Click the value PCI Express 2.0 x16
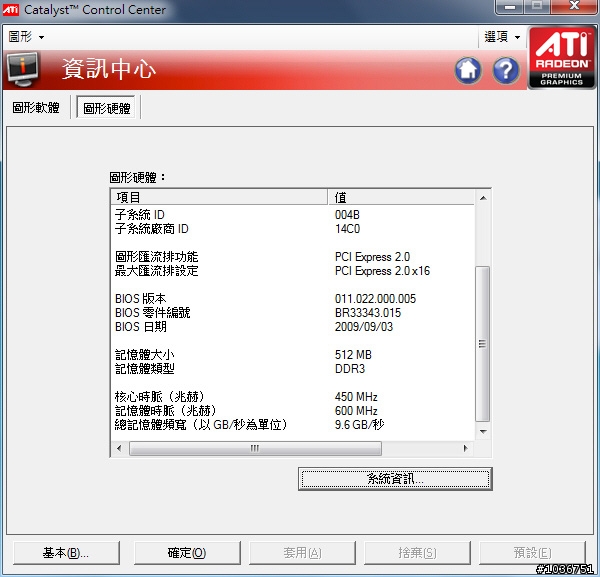This screenshot has height=577, width=600. (x=382, y=271)
